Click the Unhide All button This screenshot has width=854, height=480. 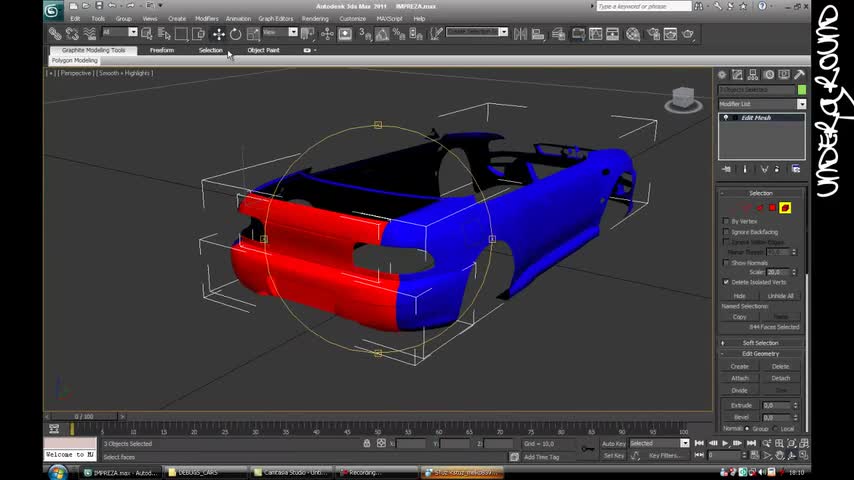coord(780,296)
